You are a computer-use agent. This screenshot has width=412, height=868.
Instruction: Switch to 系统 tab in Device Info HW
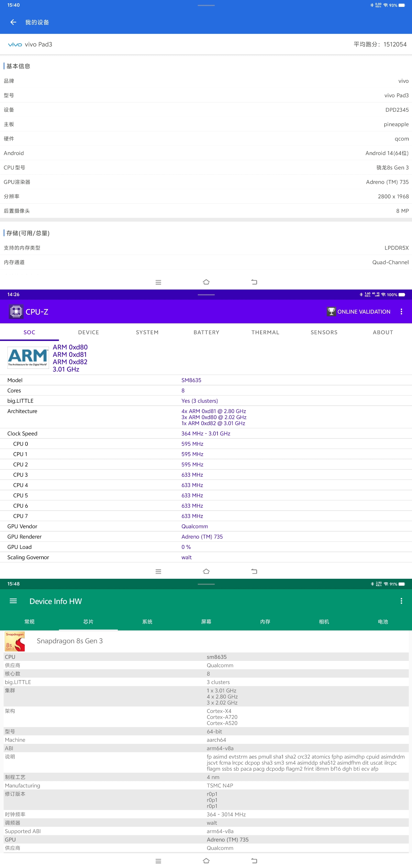click(x=147, y=622)
